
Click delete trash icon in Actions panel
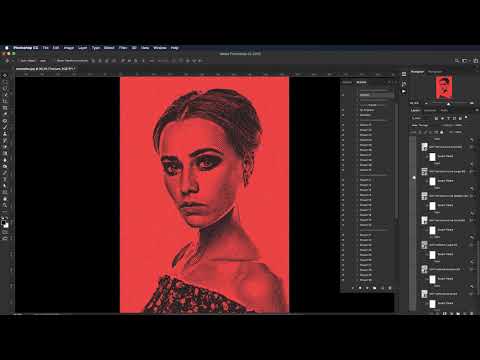tap(390, 287)
